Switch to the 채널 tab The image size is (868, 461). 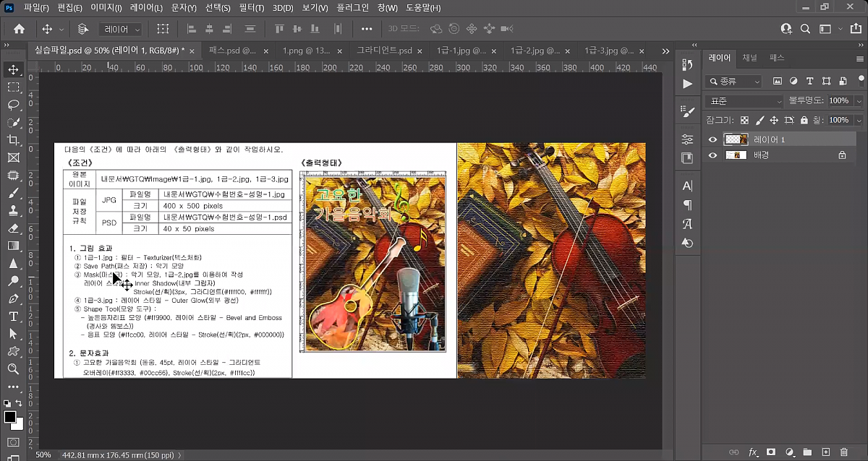pos(749,58)
